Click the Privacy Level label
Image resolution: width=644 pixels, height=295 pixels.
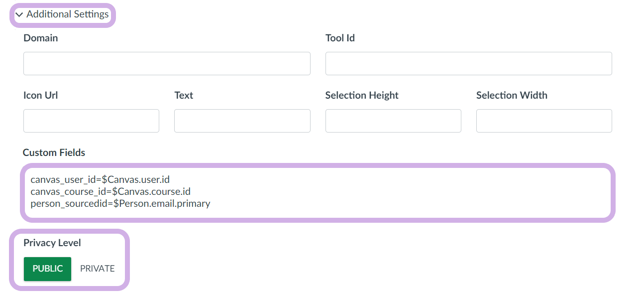click(x=52, y=243)
